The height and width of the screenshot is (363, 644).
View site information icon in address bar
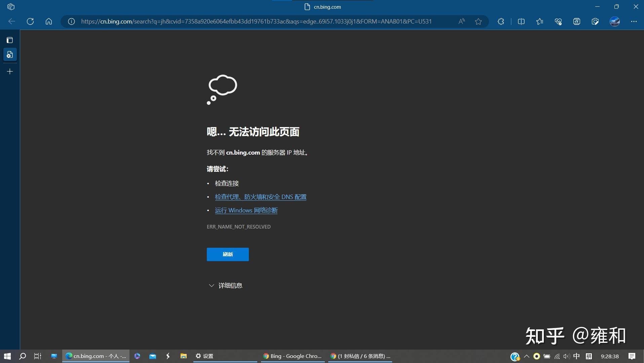tap(71, 22)
